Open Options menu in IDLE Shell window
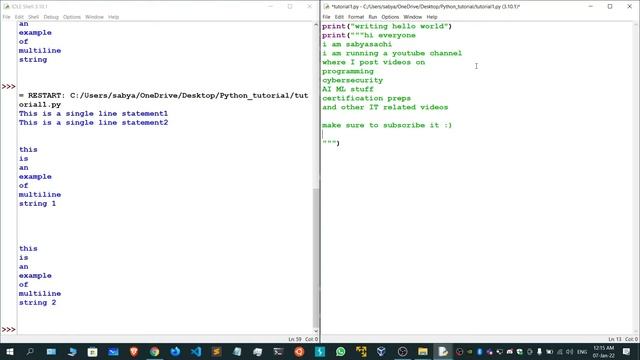 click(x=72, y=17)
